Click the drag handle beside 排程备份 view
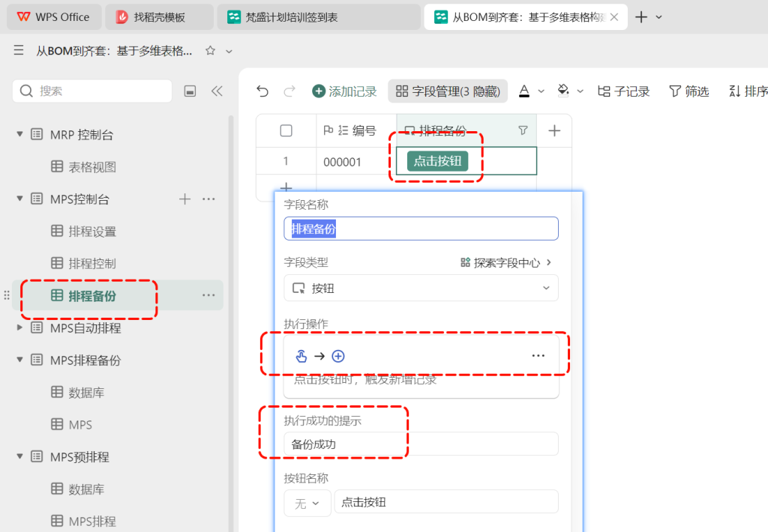 7,295
